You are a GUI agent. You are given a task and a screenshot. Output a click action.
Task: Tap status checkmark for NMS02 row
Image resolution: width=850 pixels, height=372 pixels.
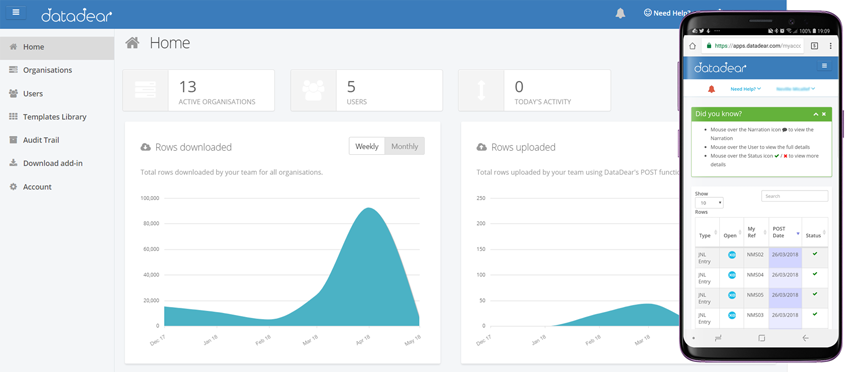point(815,254)
